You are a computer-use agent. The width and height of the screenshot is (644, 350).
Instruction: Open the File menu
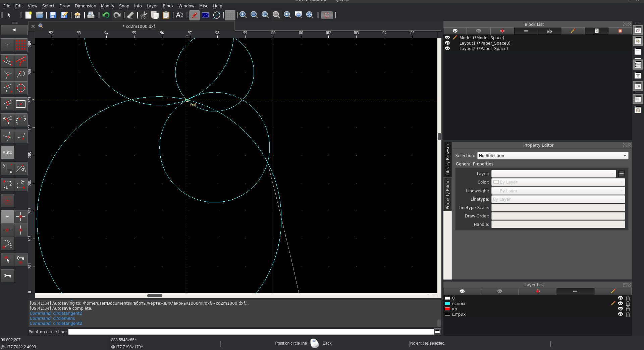pyautogui.click(x=7, y=6)
